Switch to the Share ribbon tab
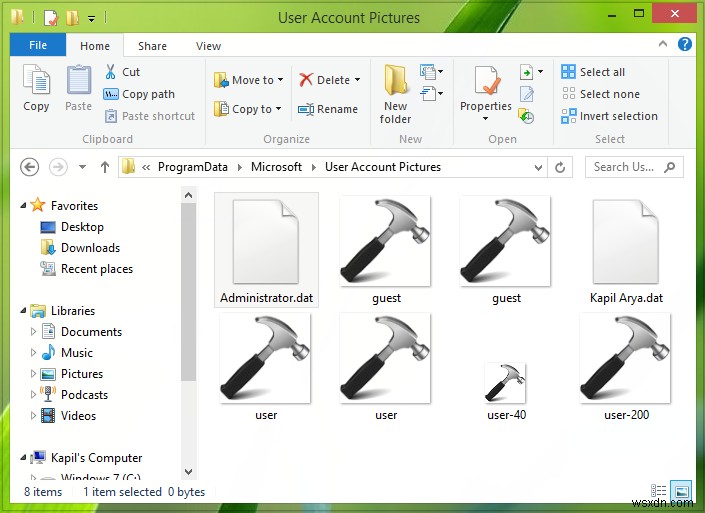Screen dimensions: 705x513 coord(152,46)
